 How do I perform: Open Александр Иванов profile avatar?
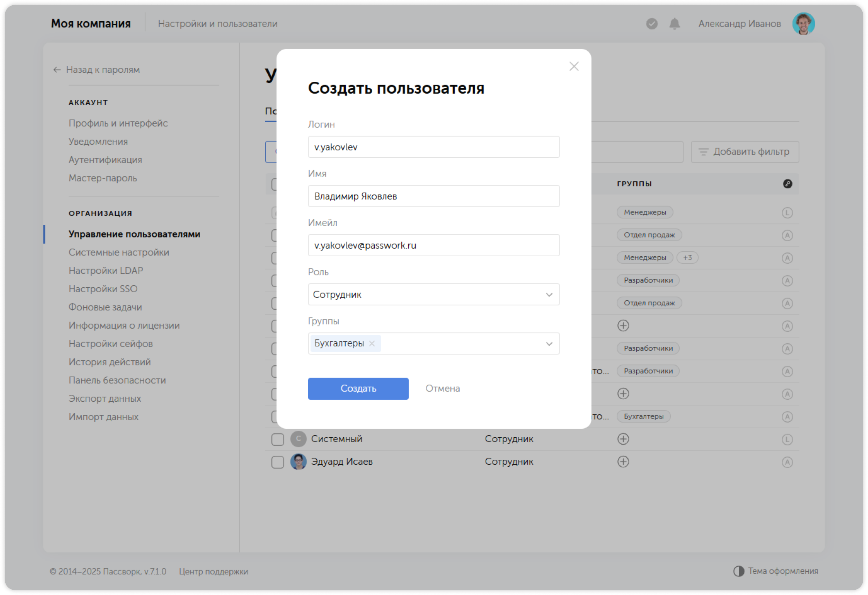point(803,24)
